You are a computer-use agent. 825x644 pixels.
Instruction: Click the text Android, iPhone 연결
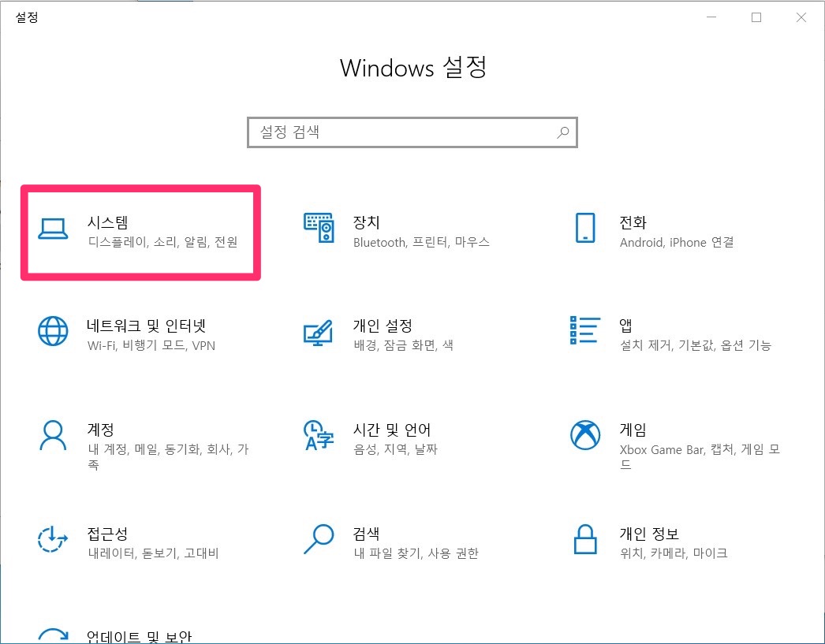click(x=677, y=242)
